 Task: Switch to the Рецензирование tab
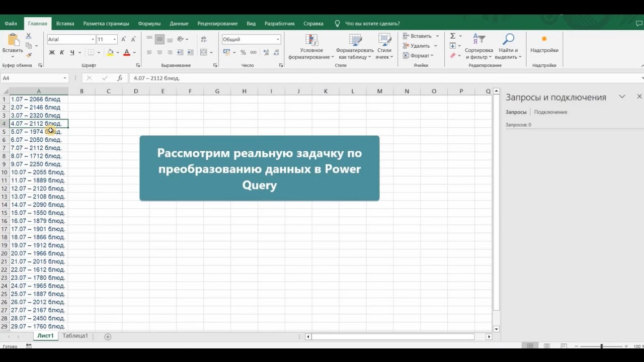coord(217,24)
